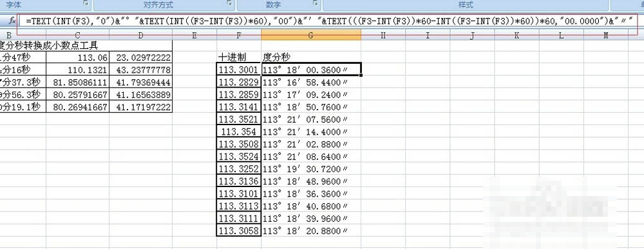Viewport: 644px width, 249px height.
Task: Click the 分19.1秒 cell
Action: pos(23,107)
